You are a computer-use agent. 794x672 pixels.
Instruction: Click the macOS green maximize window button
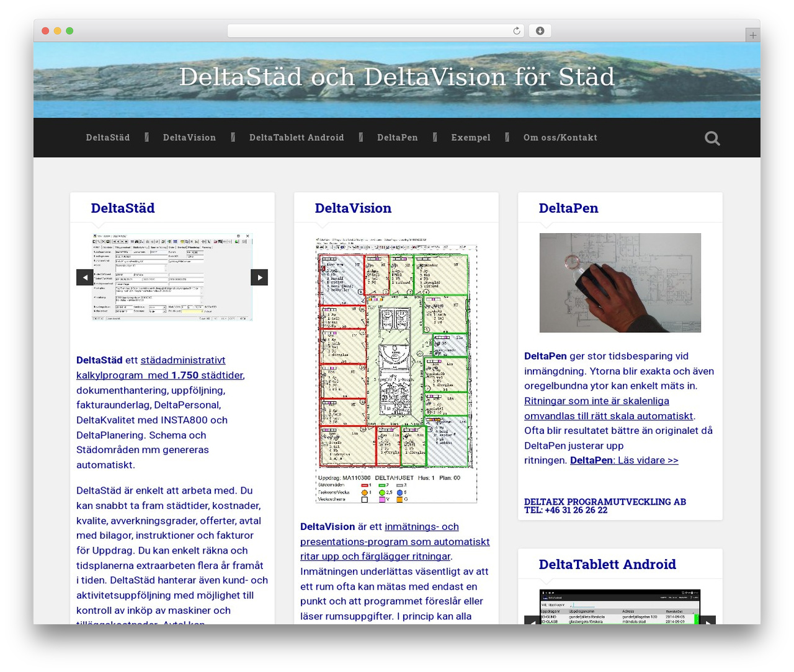(x=69, y=31)
